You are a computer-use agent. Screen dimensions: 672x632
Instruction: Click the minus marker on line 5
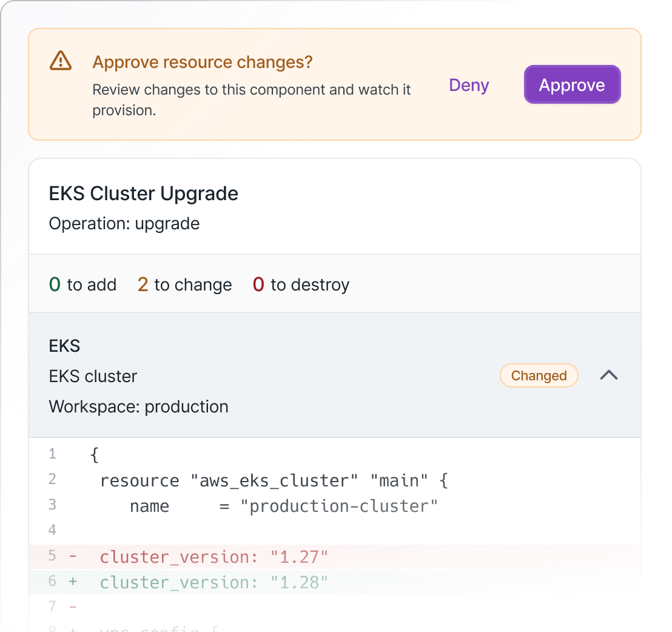[73, 556]
